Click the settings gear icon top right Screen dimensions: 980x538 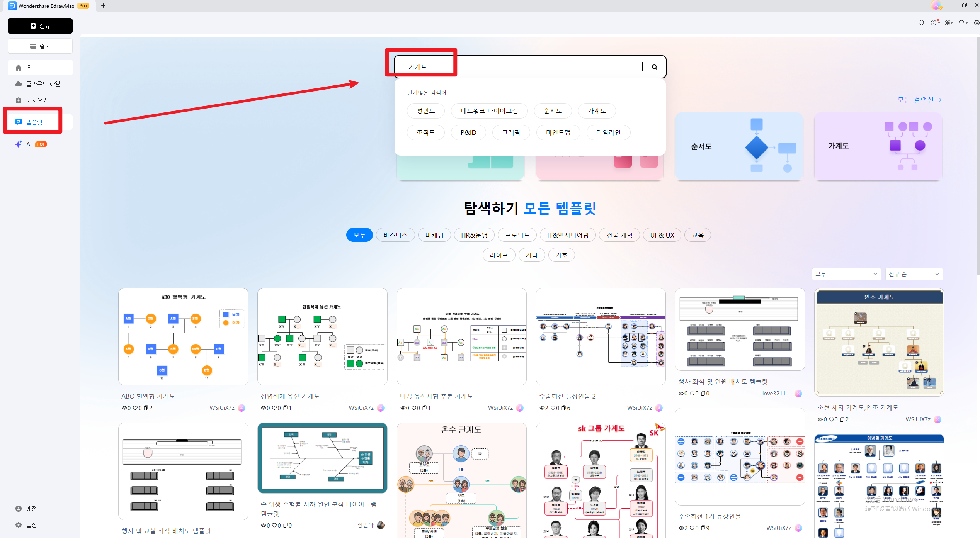tap(977, 23)
